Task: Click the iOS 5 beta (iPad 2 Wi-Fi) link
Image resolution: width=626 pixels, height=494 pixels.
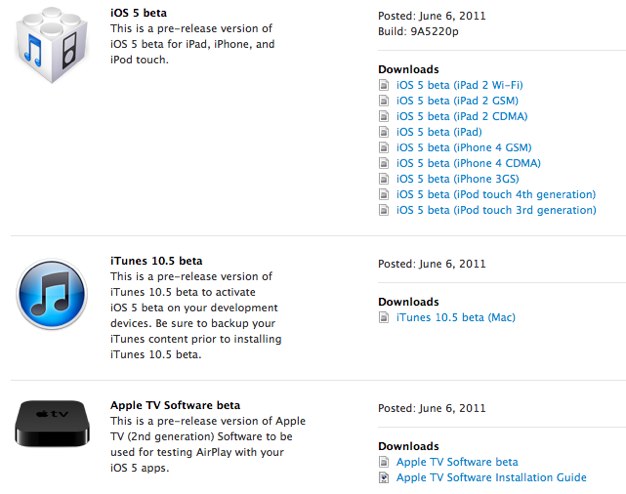Action: (x=460, y=85)
